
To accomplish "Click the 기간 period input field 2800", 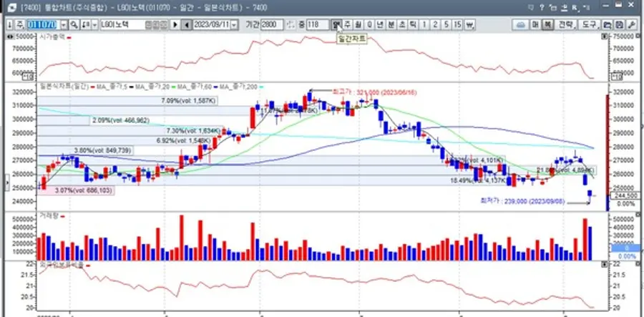I will tap(273, 24).
